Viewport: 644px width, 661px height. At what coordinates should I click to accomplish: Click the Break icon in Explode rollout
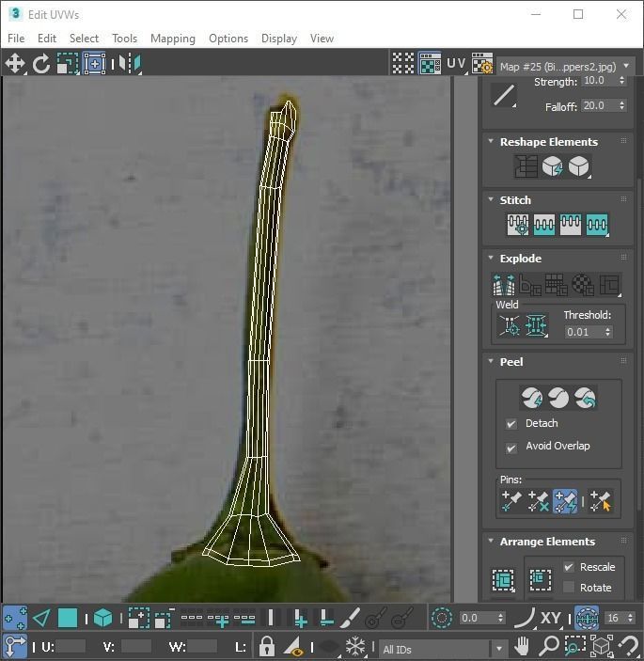(x=504, y=285)
